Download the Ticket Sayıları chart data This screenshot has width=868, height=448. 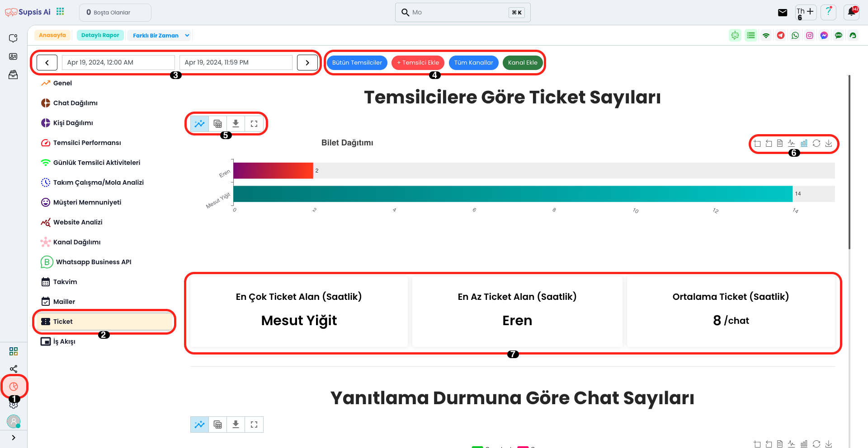[236, 123]
